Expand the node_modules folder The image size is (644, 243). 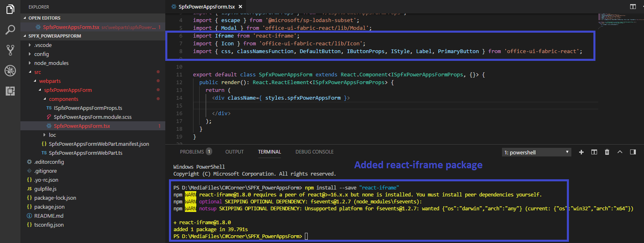[51, 63]
